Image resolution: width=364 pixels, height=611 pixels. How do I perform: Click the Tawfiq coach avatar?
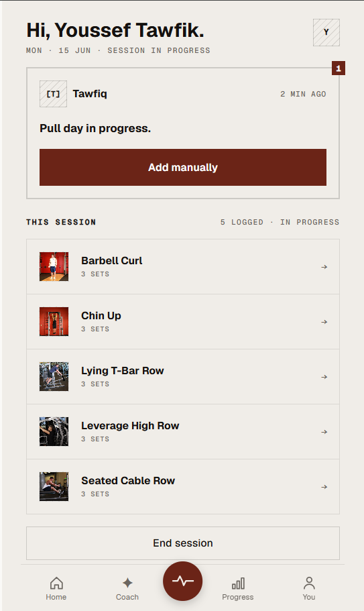click(54, 94)
